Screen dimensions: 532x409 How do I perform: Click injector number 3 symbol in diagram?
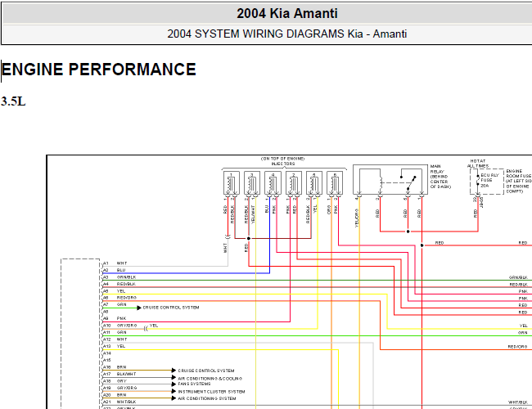point(252,182)
